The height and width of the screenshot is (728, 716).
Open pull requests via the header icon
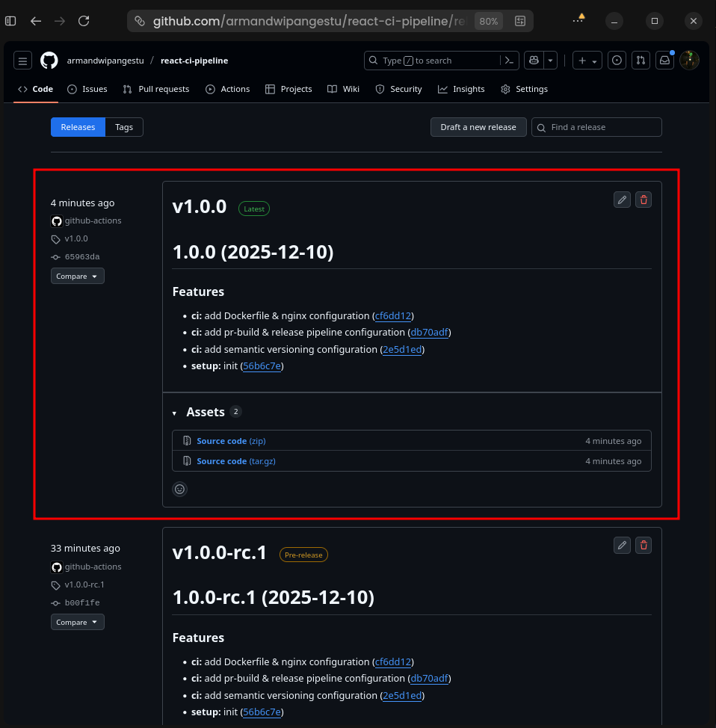(641, 60)
